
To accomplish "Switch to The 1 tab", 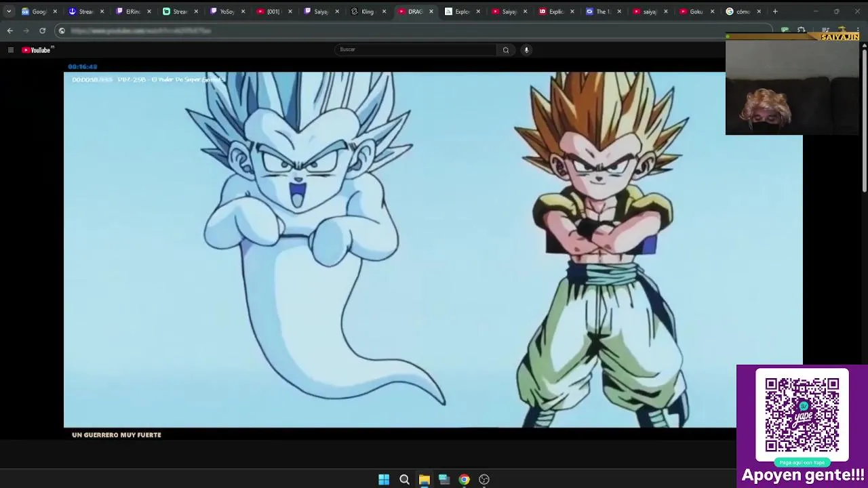I will click(x=601, y=12).
